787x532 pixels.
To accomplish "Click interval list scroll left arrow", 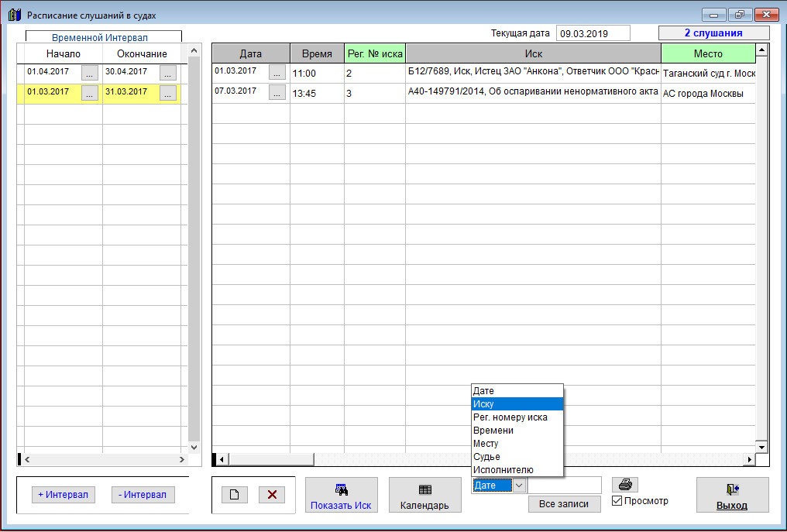I will [x=28, y=460].
